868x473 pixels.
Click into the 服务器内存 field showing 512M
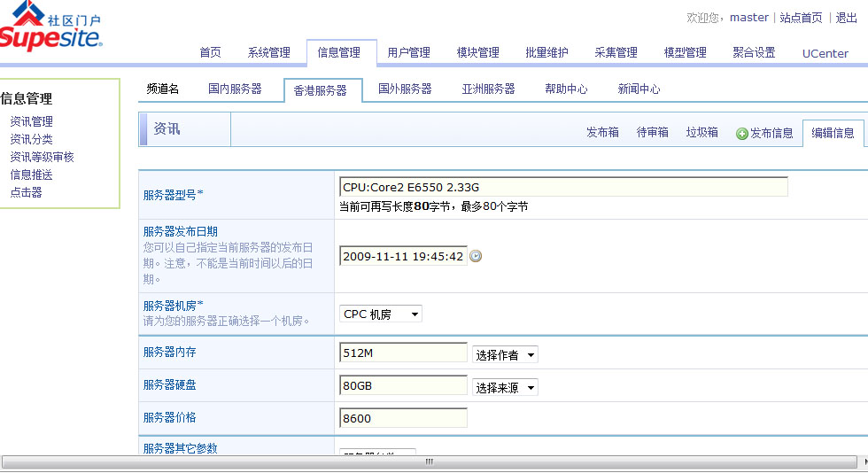coord(403,353)
